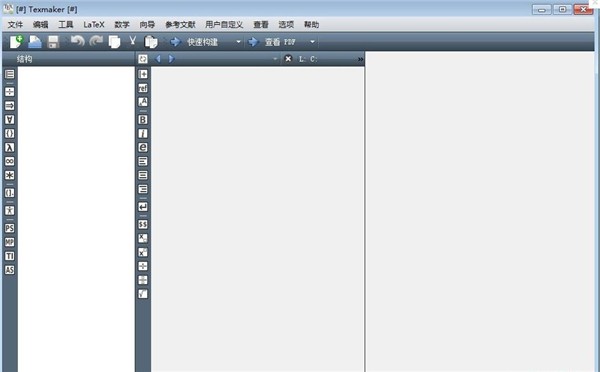The image size is (600, 372).
Task: Open the 向导 menu
Action: (x=147, y=24)
